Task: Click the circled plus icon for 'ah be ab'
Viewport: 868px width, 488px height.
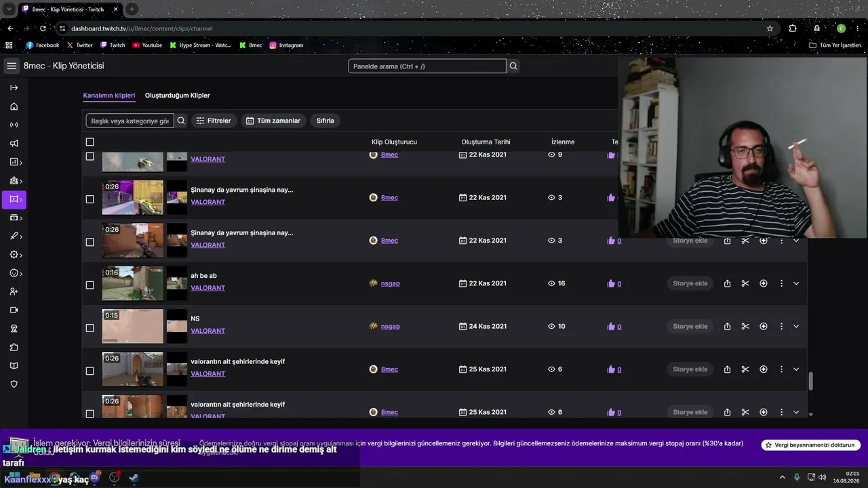Action: pos(764,283)
